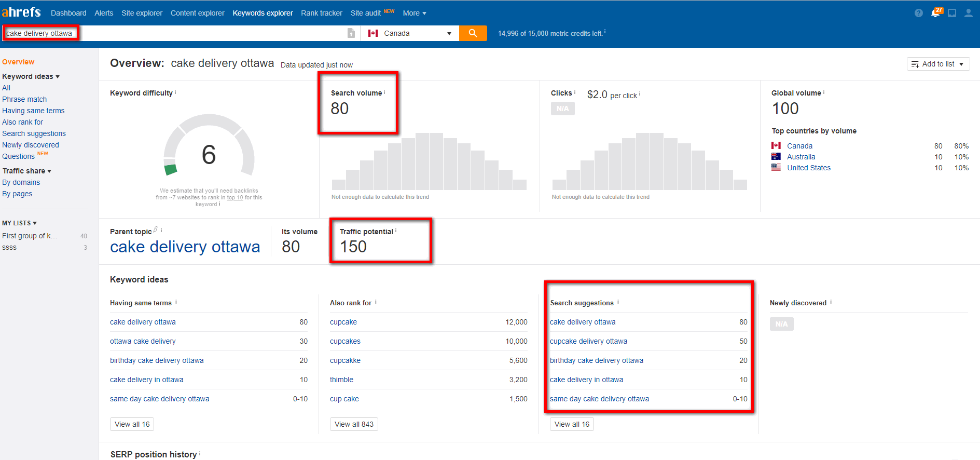Screen dimensions: 980x460
Task: Open the More menu dropdown
Action: point(414,13)
